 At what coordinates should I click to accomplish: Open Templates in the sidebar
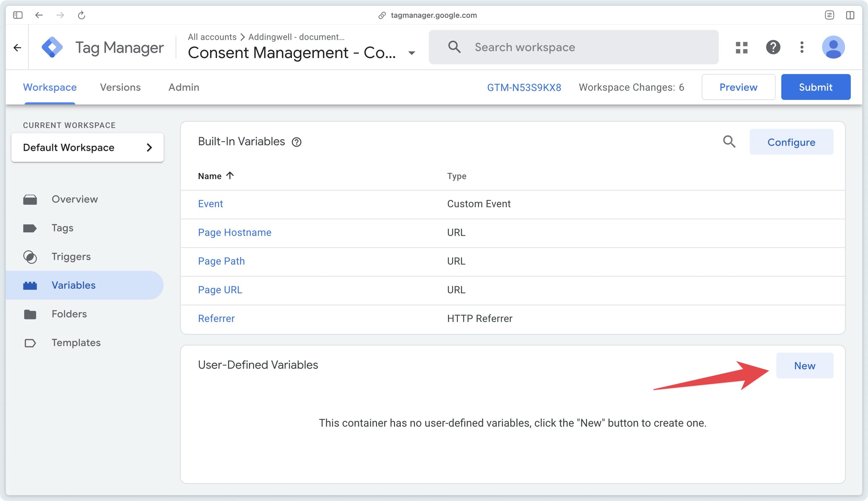click(85, 343)
